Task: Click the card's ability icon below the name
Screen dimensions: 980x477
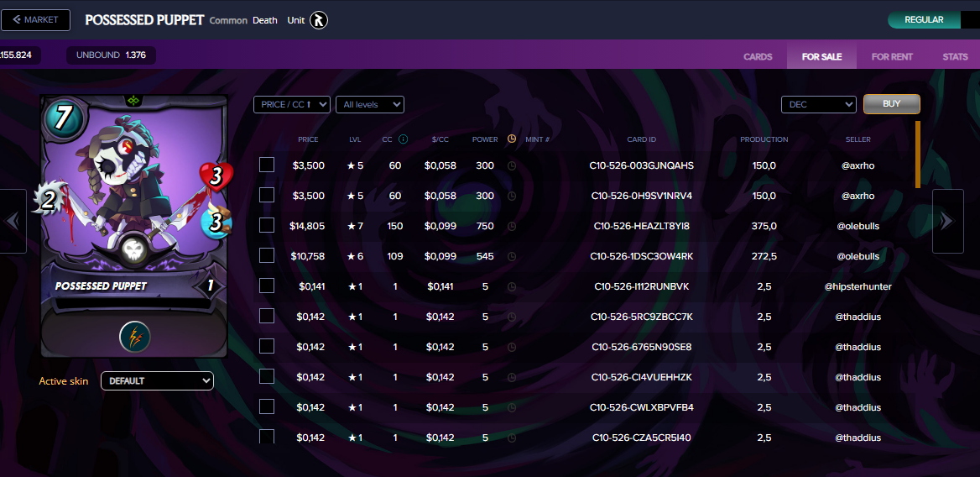Action: point(134,336)
